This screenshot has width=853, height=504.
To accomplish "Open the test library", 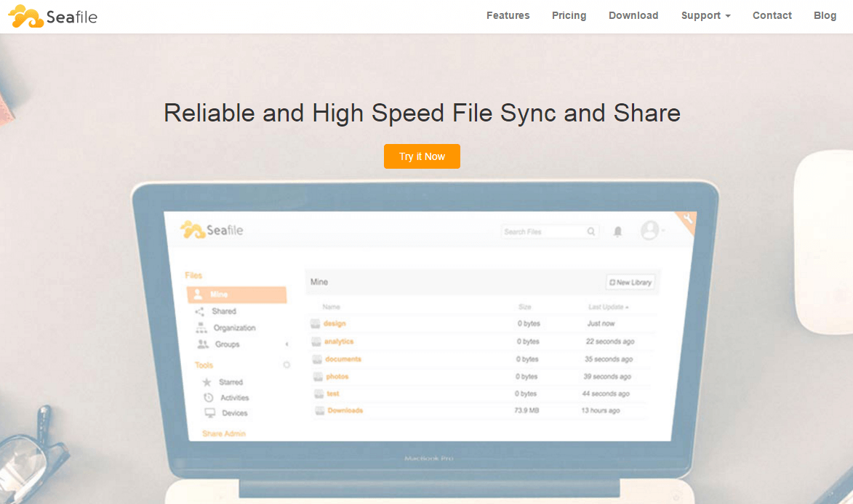I will (x=333, y=393).
